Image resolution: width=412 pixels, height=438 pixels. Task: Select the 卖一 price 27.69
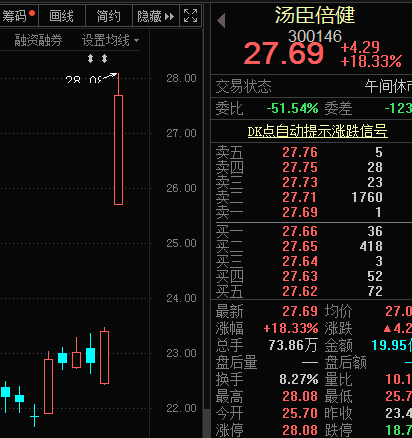coord(300,212)
